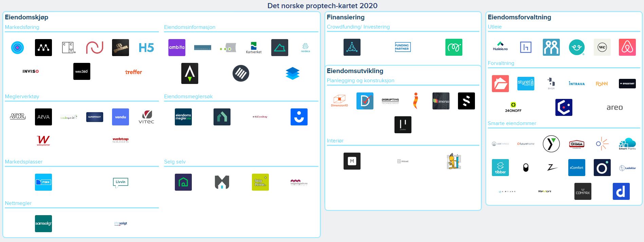Click the 'Planlegging og konstruksjon' label
The image size is (644, 242).
tap(361, 81)
